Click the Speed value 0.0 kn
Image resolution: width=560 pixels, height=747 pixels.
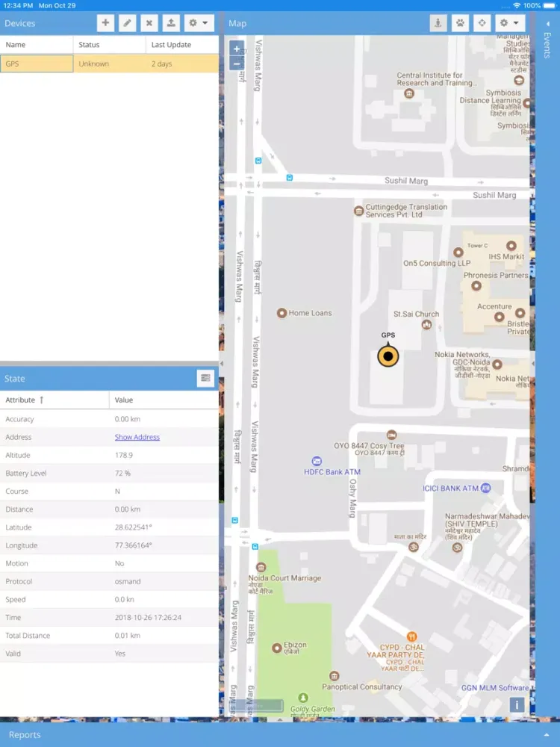pyautogui.click(x=124, y=599)
